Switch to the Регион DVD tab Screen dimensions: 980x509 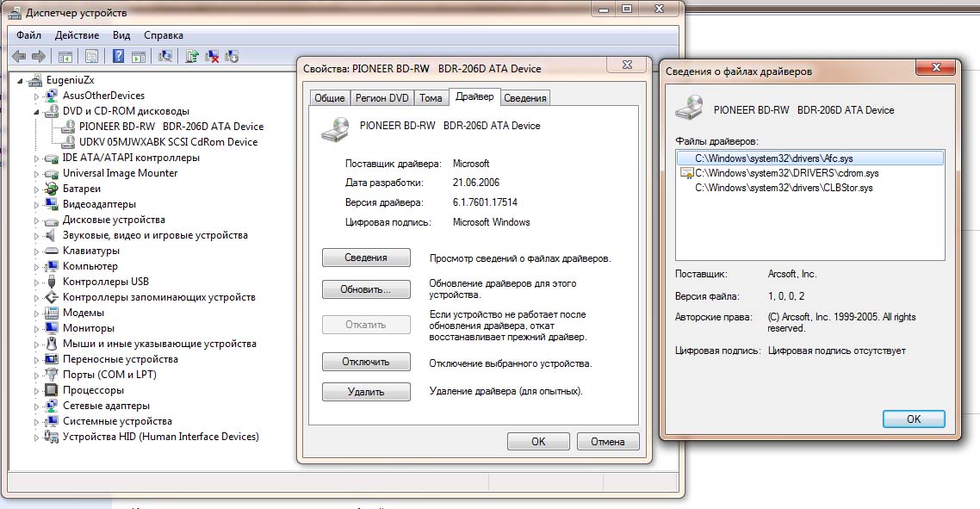click(x=381, y=98)
